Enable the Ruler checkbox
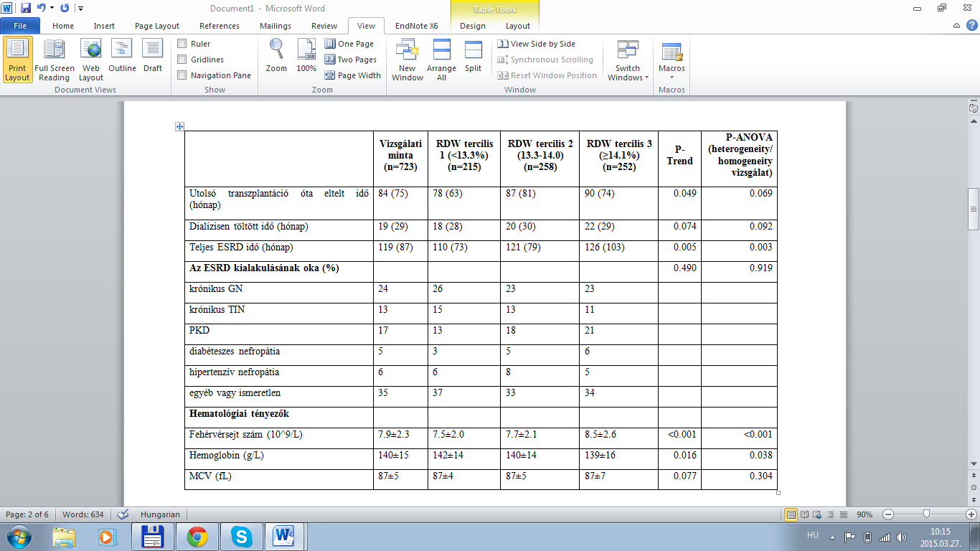980x551 pixels. click(182, 44)
